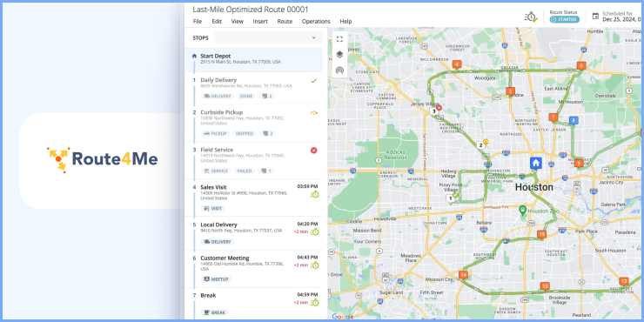
Task: Click the 04:20 PM time on Local Delivery
Action: (x=307, y=224)
